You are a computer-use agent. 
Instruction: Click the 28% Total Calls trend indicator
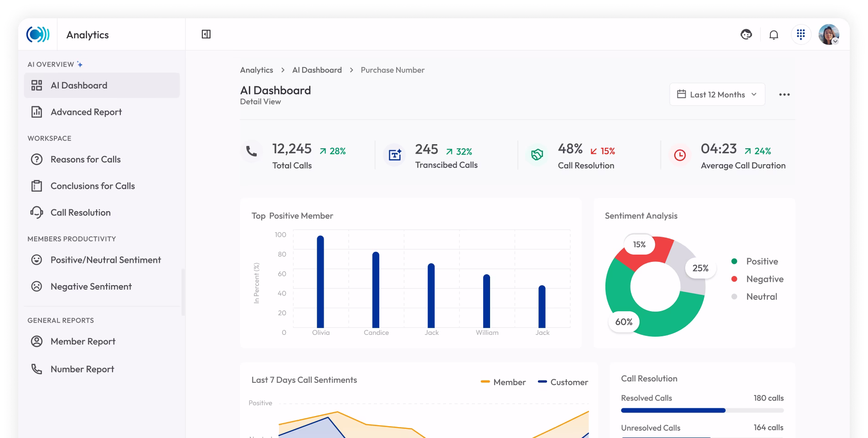333,151
